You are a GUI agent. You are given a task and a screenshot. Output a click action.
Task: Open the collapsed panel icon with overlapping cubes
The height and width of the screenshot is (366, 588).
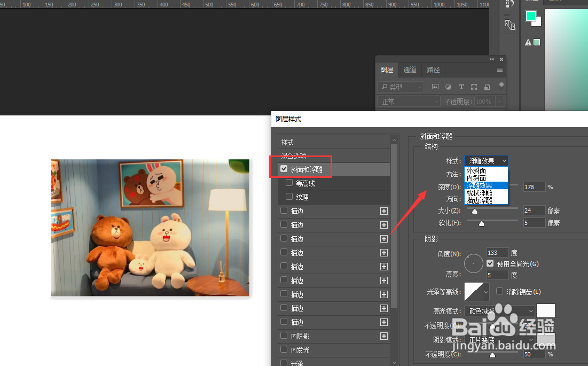[509, 25]
